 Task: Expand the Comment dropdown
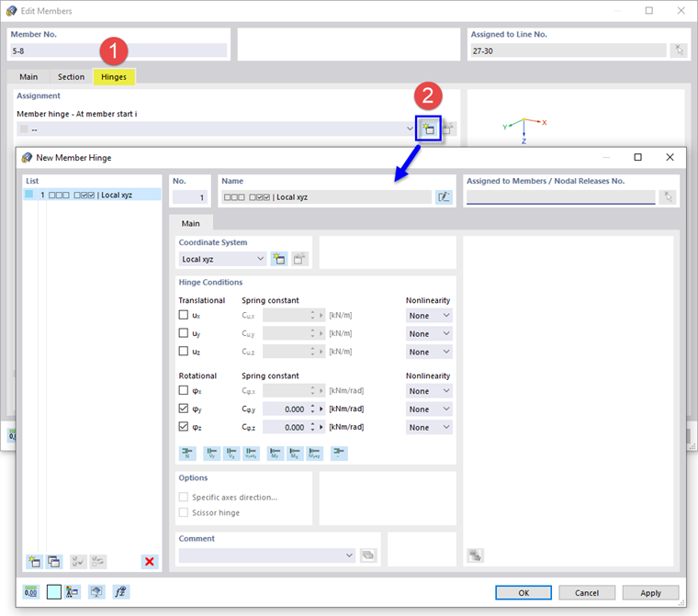349,555
